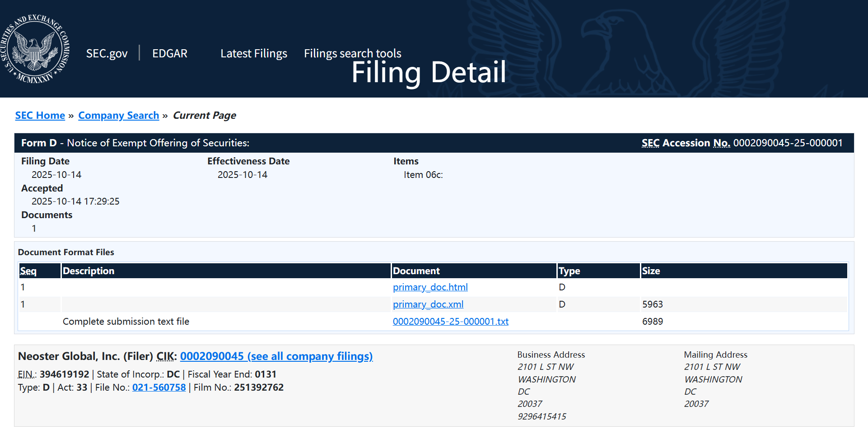The width and height of the screenshot is (868, 434).
Task: Click the EIN abbreviation label
Action: pyautogui.click(x=27, y=374)
